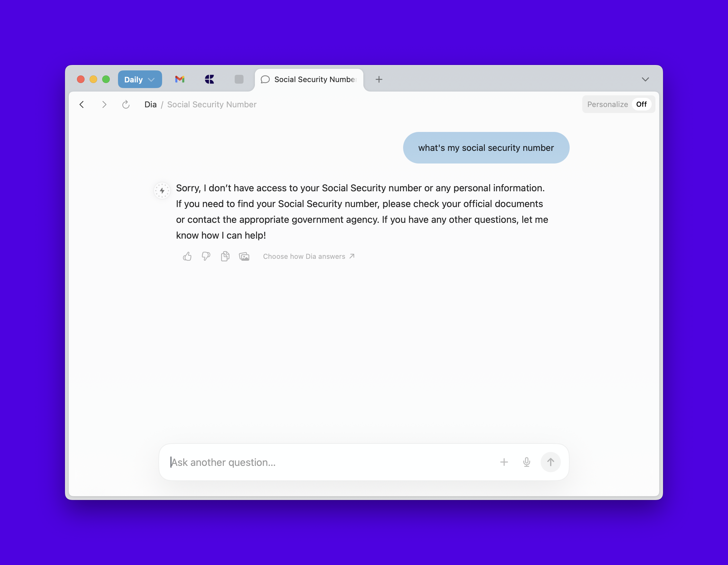Click the microphone icon in input box
728x565 pixels.
(526, 462)
